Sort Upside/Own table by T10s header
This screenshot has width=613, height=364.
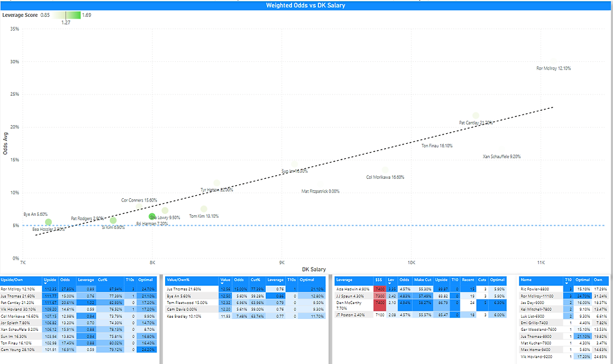(x=130, y=280)
